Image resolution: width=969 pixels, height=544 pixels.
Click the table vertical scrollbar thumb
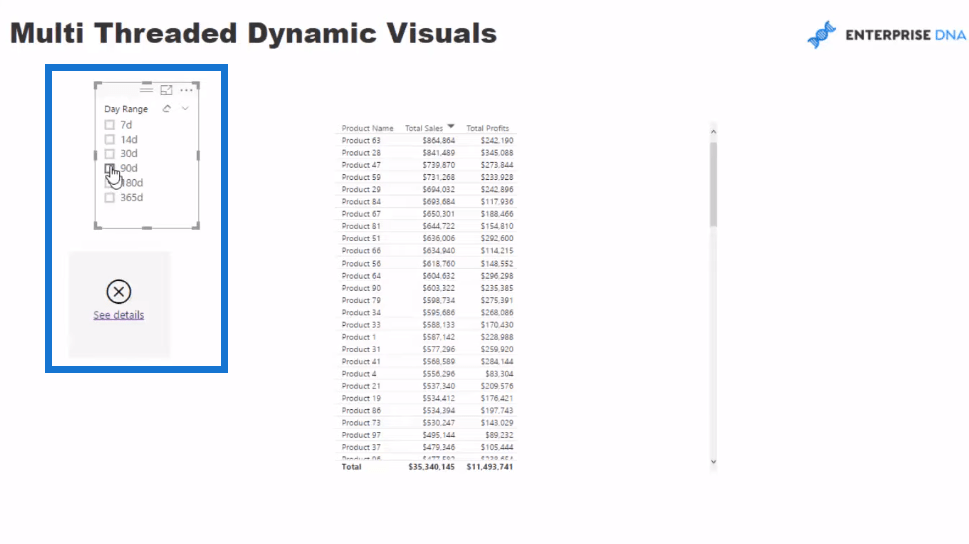[713, 184]
